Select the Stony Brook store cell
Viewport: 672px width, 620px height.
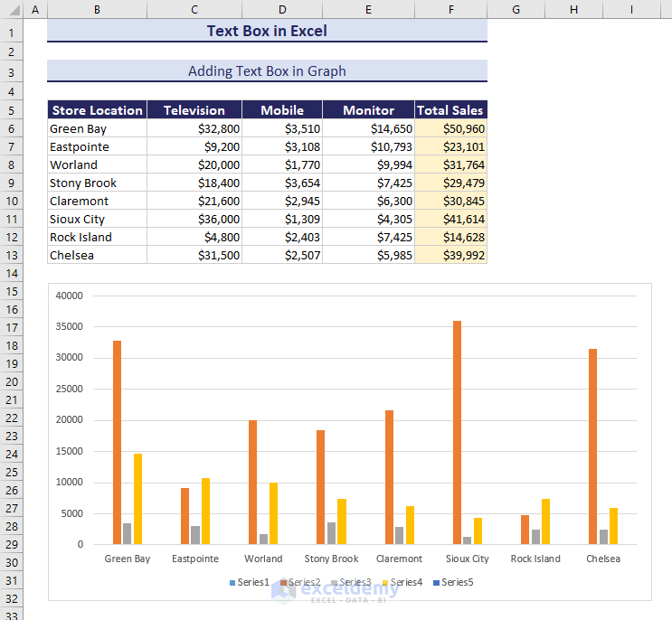click(x=98, y=183)
